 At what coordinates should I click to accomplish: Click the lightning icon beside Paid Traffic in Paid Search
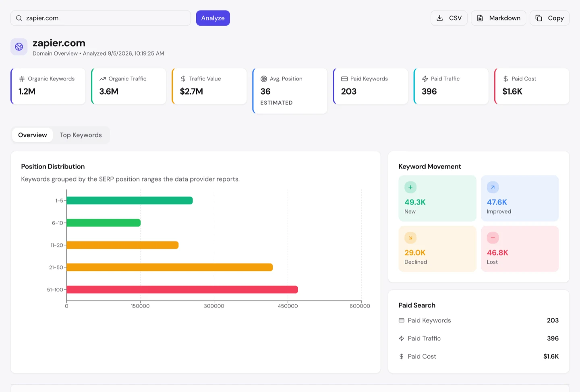point(402,338)
